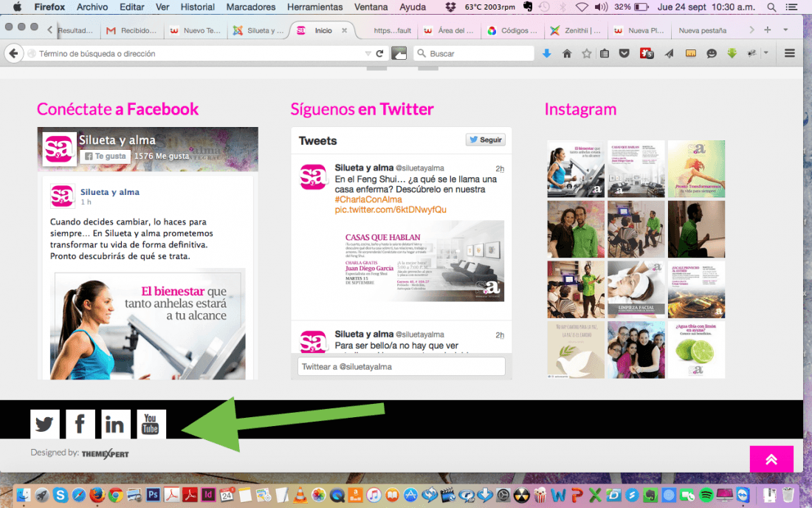Click the paper plane toolbar icon

[669, 53]
